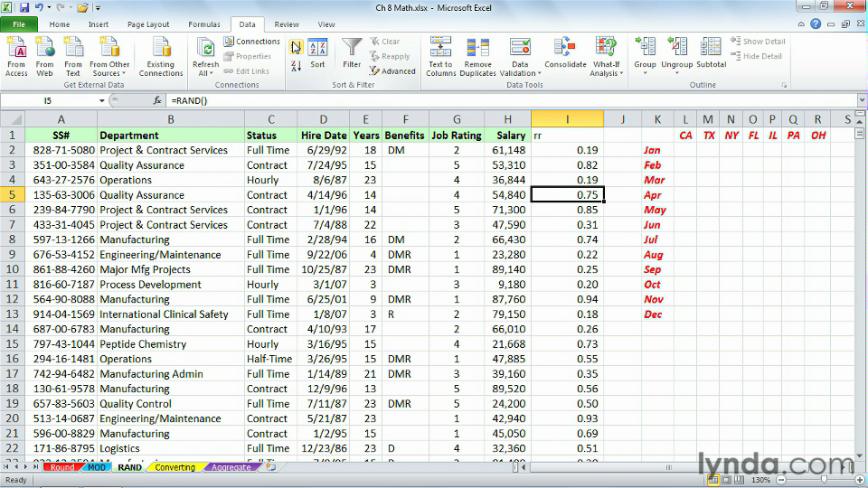
Task: Insert a new worksheet tab
Action: (x=270, y=467)
